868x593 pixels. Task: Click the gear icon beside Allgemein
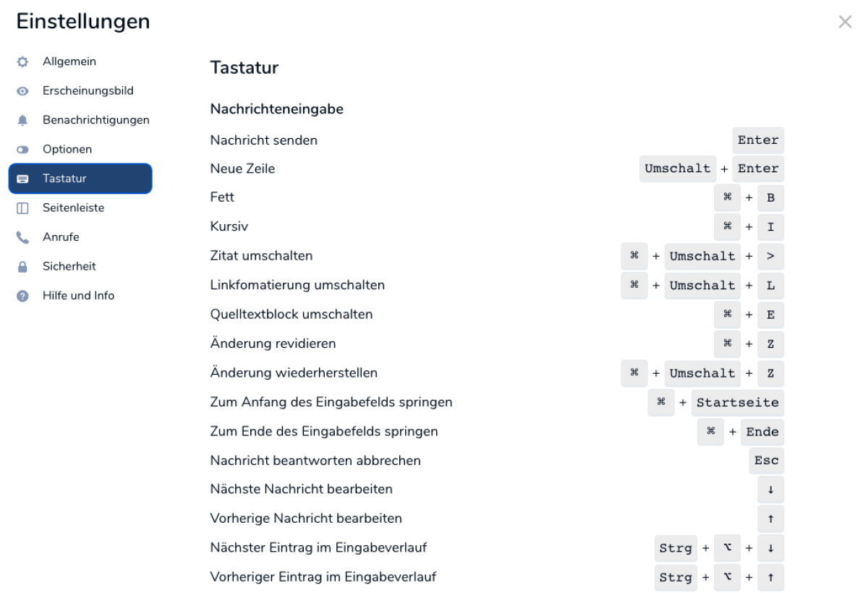click(22, 61)
